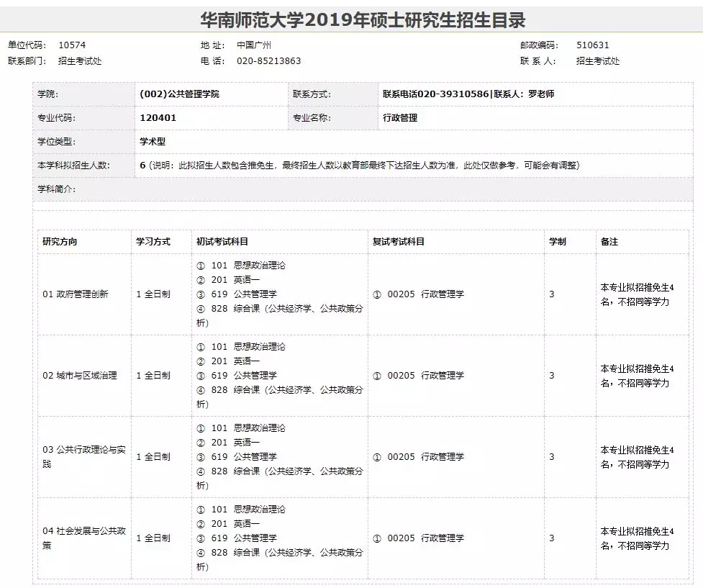The image size is (703, 588).
Task: Click the 研究方向 column header
Action: coord(60,242)
